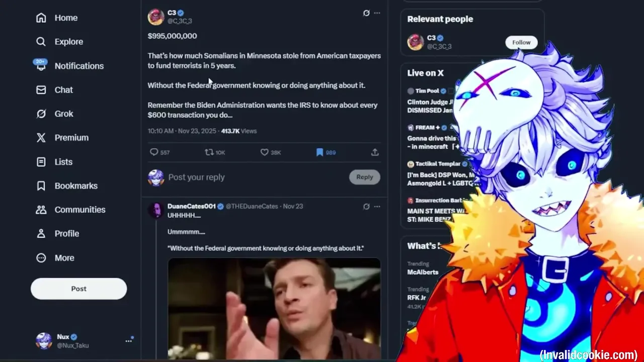
Task: Toggle the bookmark on C3's post
Action: coord(319,152)
